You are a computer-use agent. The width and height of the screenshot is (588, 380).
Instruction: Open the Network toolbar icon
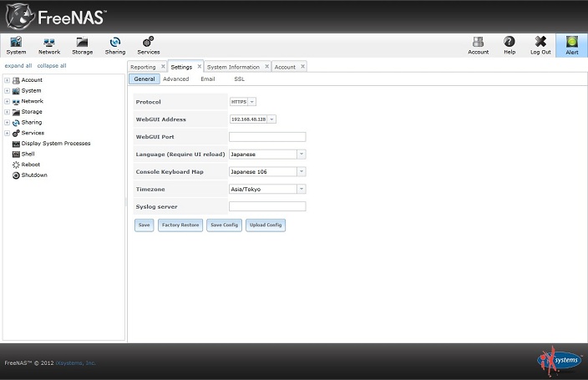[49, 45]
